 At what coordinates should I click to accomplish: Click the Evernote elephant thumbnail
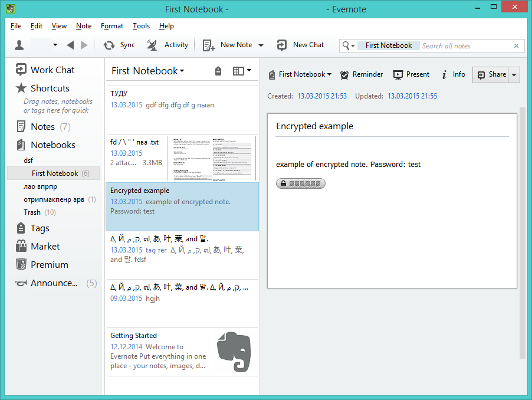(235, 352)
